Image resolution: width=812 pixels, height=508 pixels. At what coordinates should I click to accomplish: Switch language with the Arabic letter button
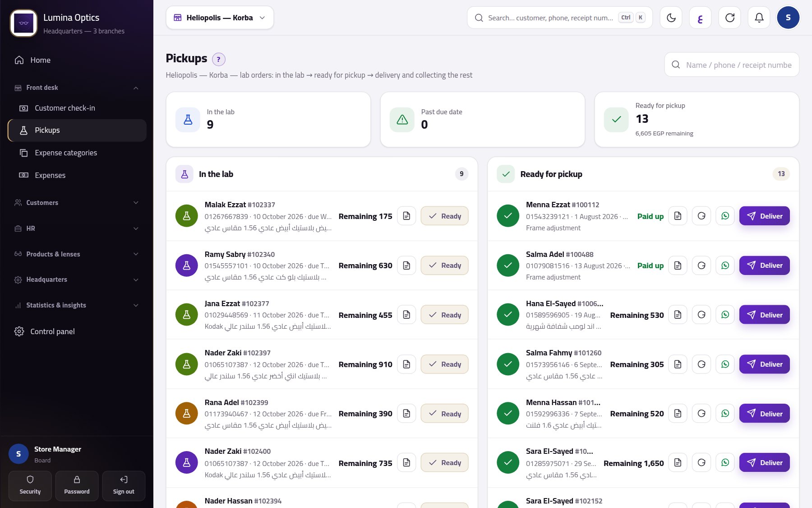click(x=701, y=18)
